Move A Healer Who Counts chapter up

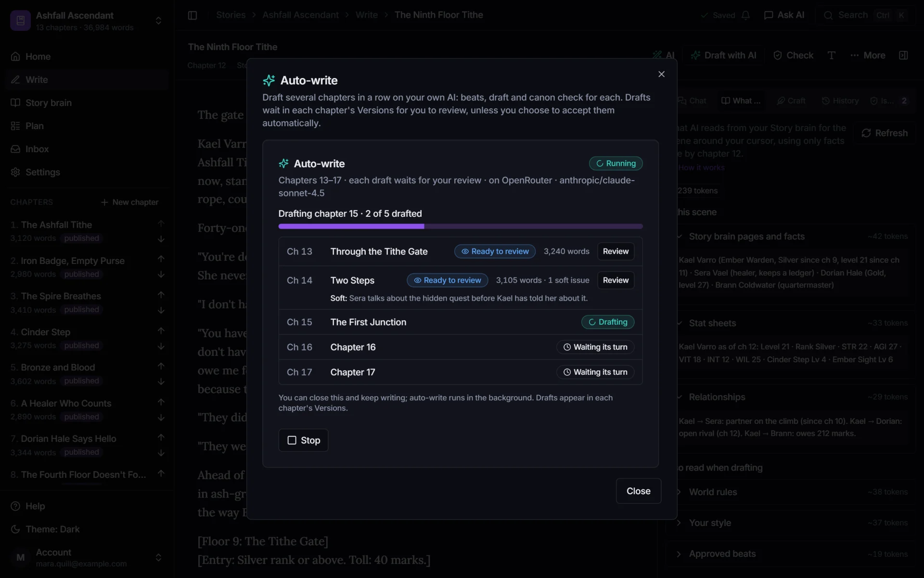(x=161, y=402)
